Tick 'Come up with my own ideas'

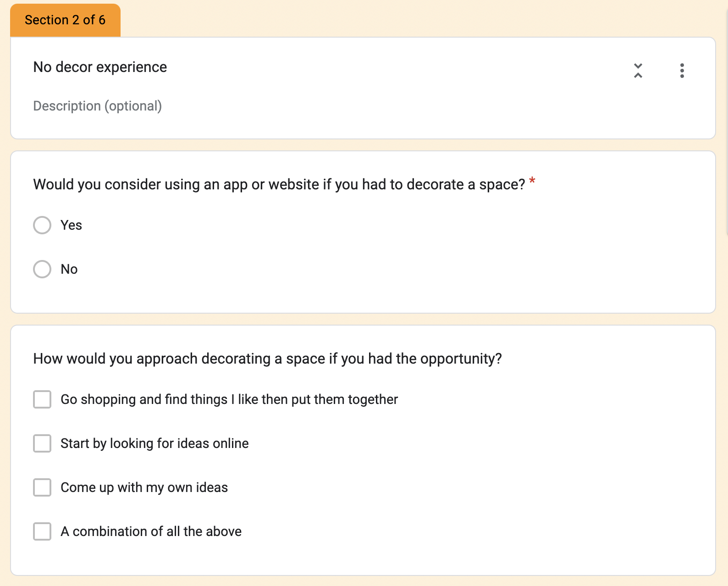[42, 487]
